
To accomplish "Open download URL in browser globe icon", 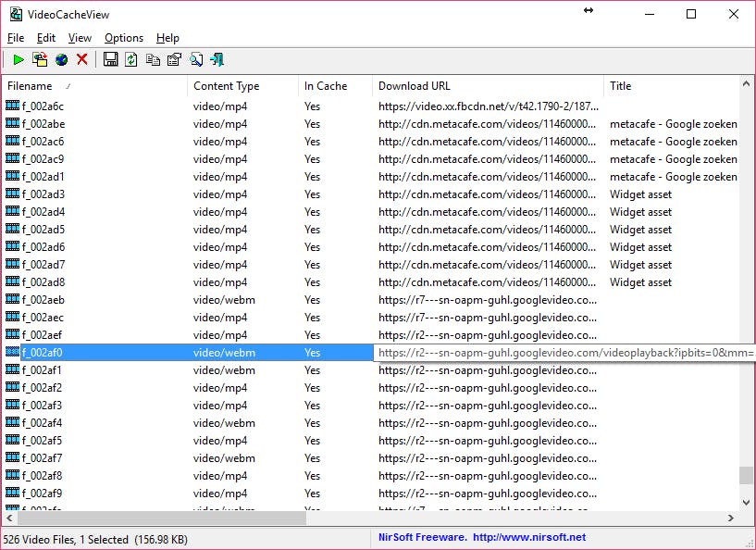I will [61, 60].
